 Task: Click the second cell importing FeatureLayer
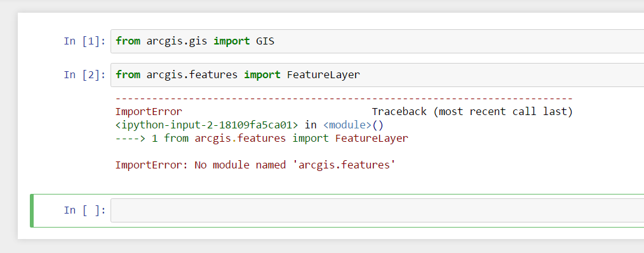(377, 75)
